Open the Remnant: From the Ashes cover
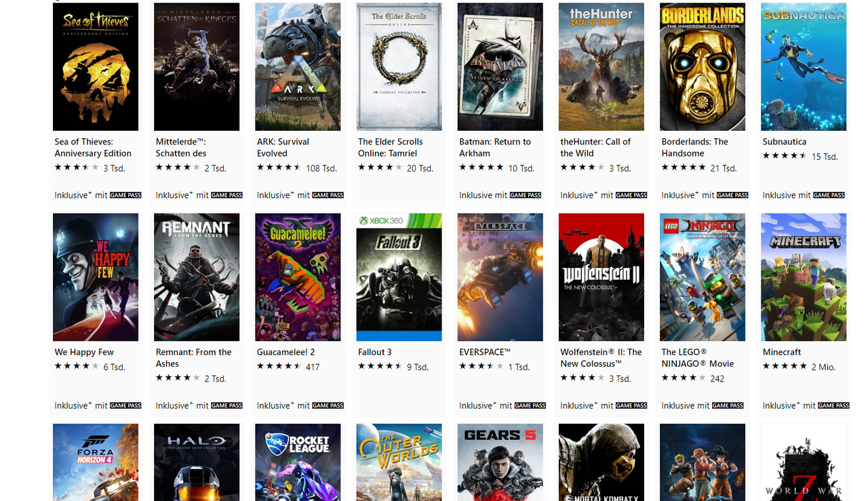 (x=197, y=277)
